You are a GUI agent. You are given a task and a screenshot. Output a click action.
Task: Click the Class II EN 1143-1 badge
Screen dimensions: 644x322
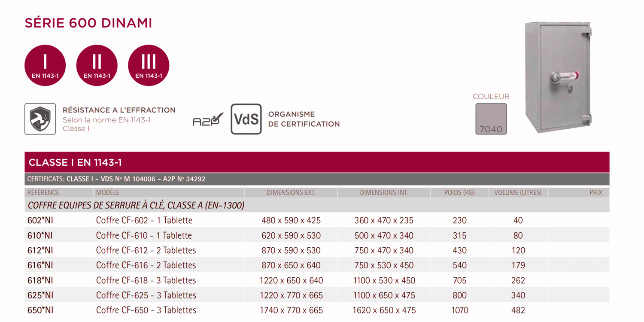(x=97, y=66)
